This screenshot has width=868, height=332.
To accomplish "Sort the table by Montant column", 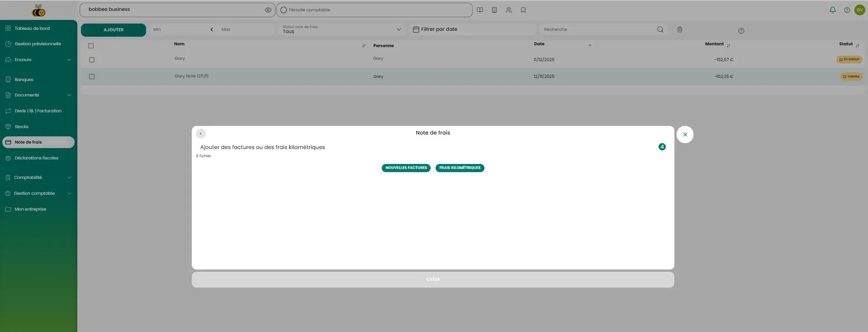I will pos(728,45).
